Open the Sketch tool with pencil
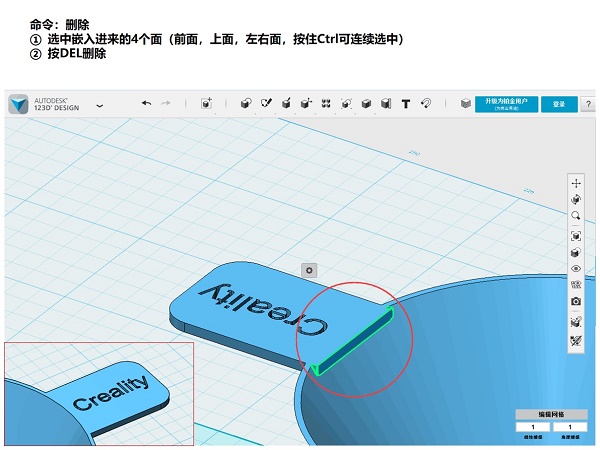This screenshot has width=600, height=450. pyautogui.click(x=266, y=103)
